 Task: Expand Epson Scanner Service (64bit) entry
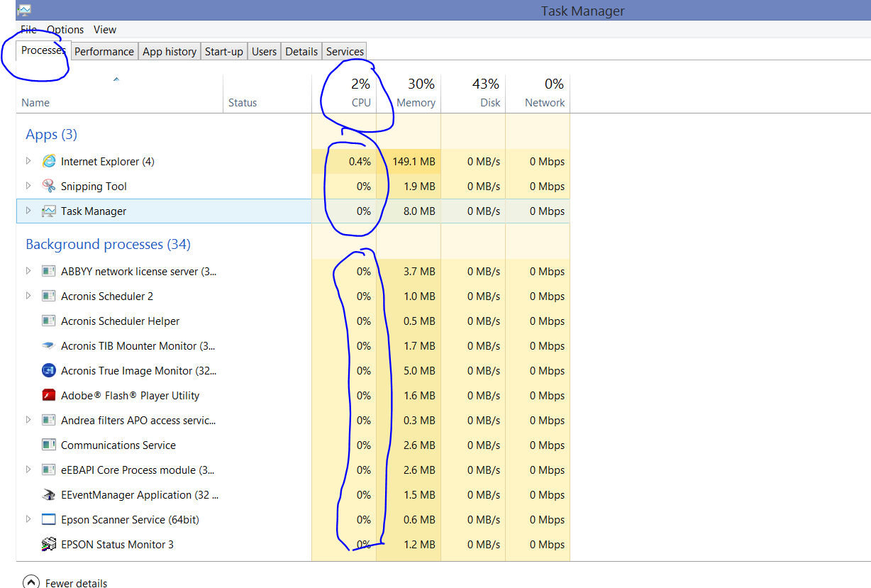tap(28, 519)
